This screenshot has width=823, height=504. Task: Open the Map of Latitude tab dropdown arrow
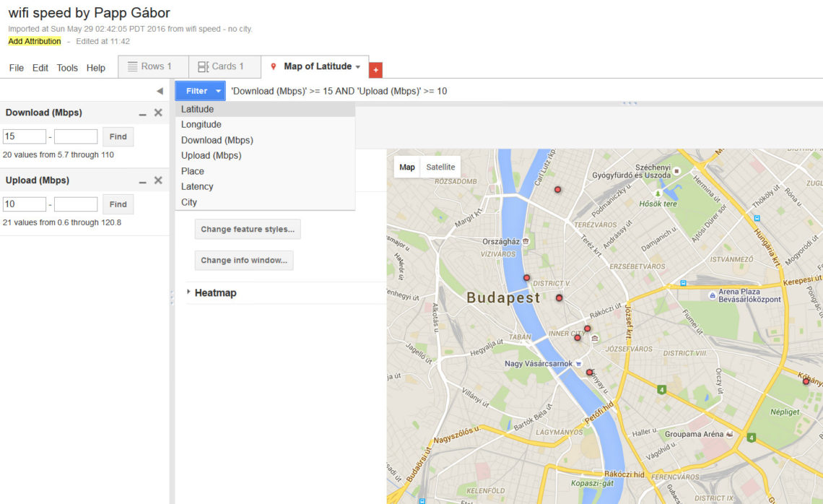pos(358,66)
